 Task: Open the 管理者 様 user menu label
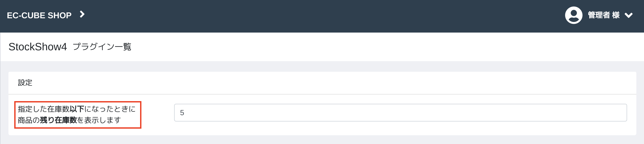point(604,15)
